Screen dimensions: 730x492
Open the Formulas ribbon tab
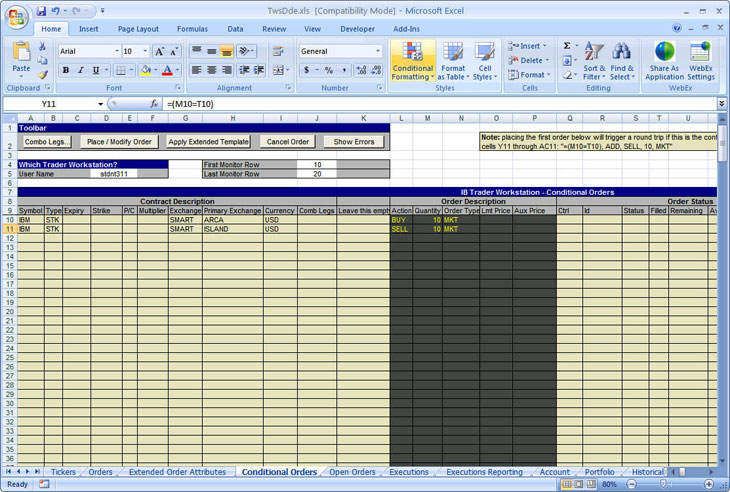point(192,29)
